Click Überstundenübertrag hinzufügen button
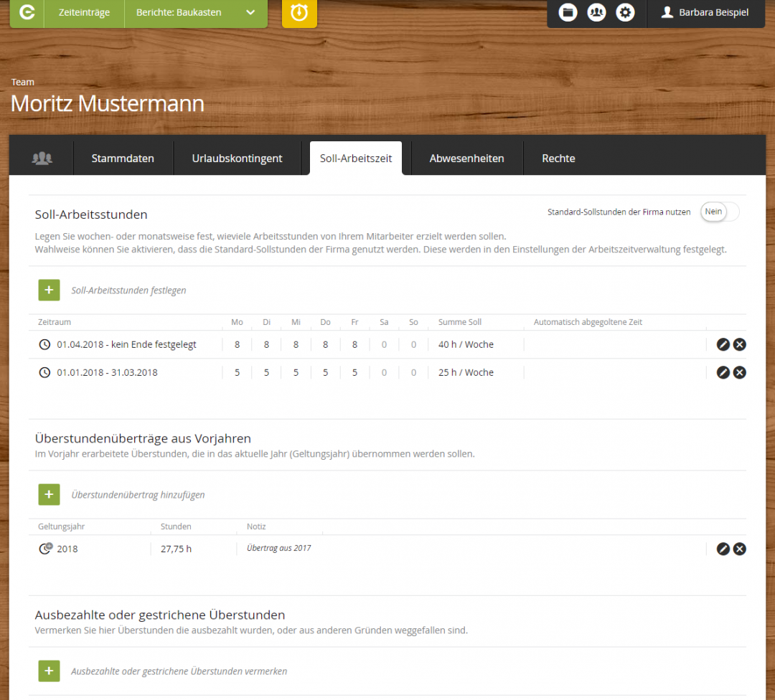The height and width of the screenshot is (700, 775). (49, 494)
